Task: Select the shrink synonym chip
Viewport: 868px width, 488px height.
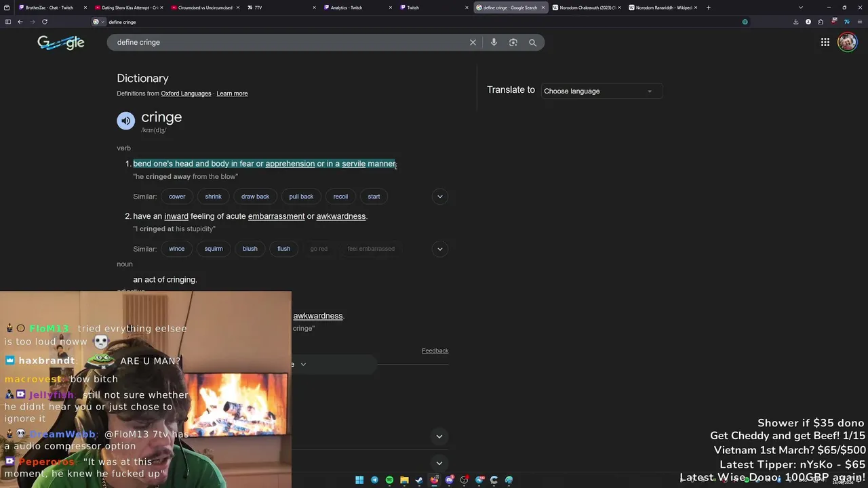Action: [214, 197]
